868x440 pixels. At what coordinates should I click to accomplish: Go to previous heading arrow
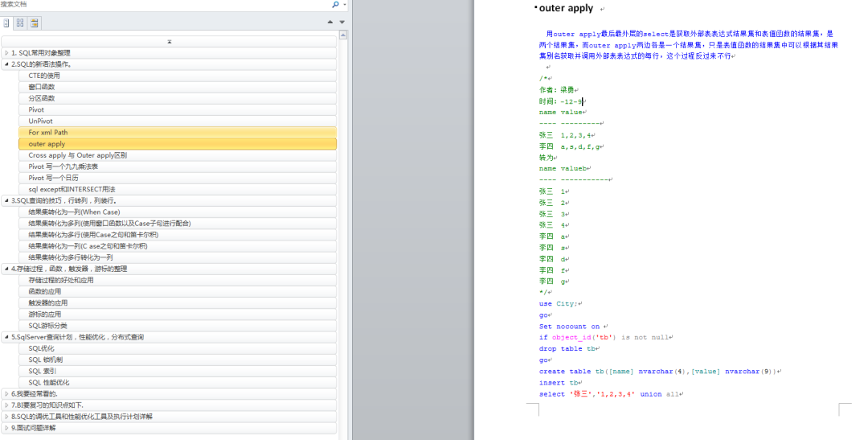point(330,23)
